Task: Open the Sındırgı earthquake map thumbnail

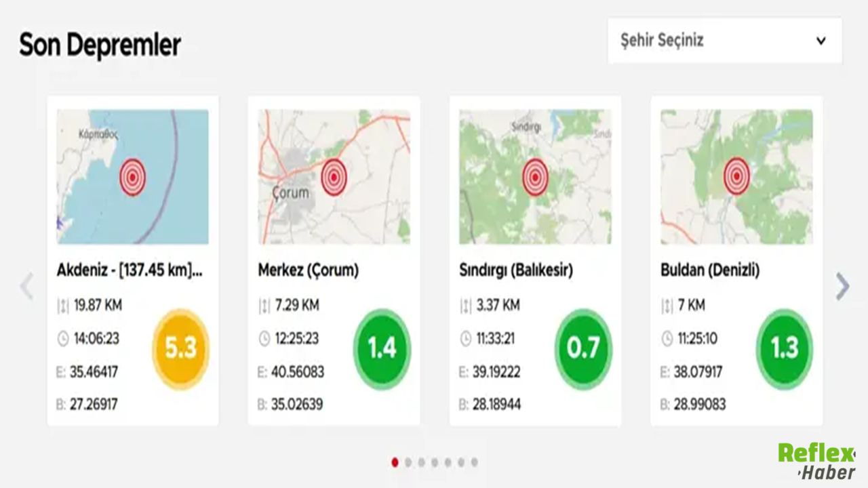Action: 536,177
